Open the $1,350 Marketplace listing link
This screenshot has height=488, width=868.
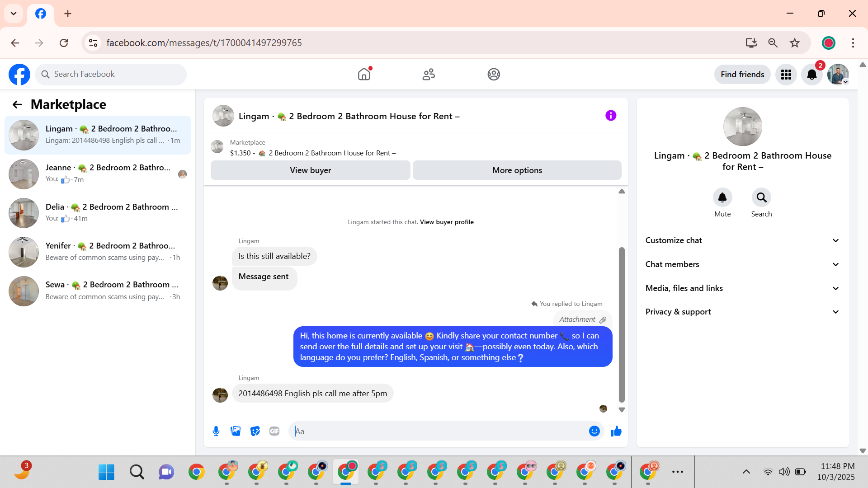click(x=313, y=153)
